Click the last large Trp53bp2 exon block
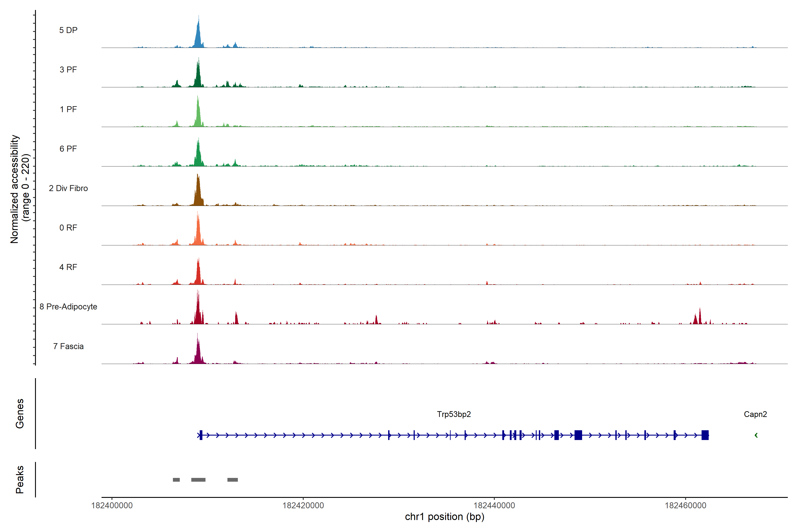The width and height of the screenshot is (798, 532). [x=705, y=435]
